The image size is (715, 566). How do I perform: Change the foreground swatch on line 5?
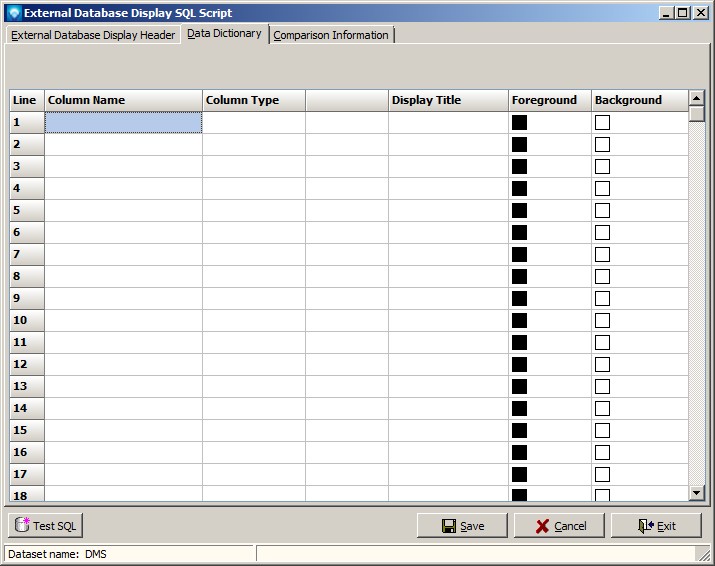519,211
